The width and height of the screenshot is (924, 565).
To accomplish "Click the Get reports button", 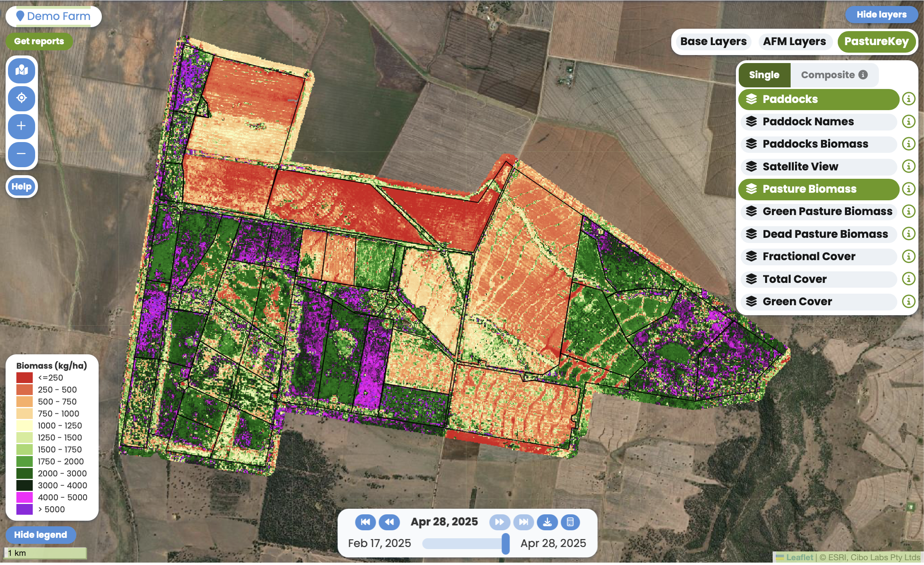I will [39, 41].
